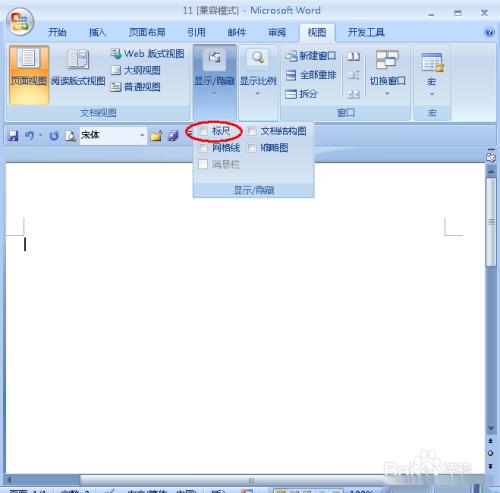Click the Undo icon

click(30, 136)
